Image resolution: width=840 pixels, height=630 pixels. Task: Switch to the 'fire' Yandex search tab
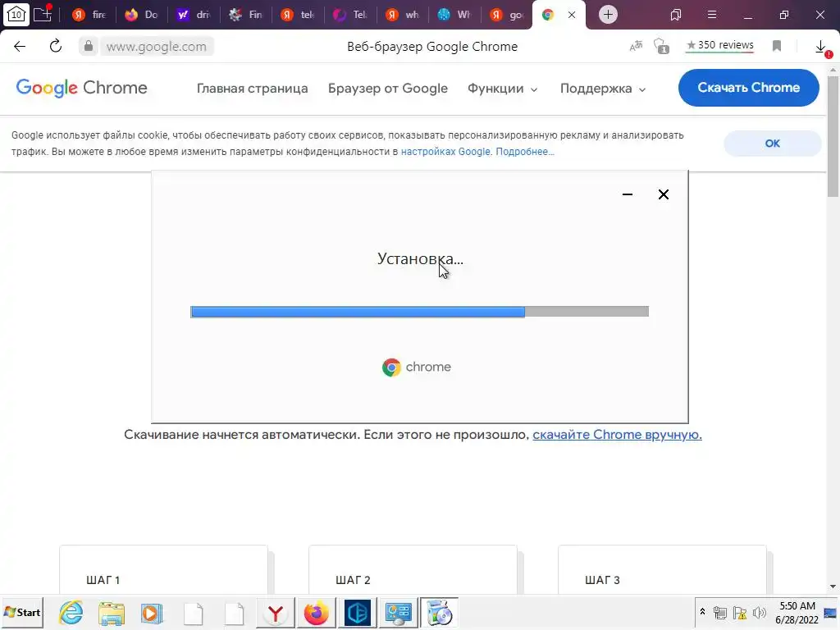point(89,15)
